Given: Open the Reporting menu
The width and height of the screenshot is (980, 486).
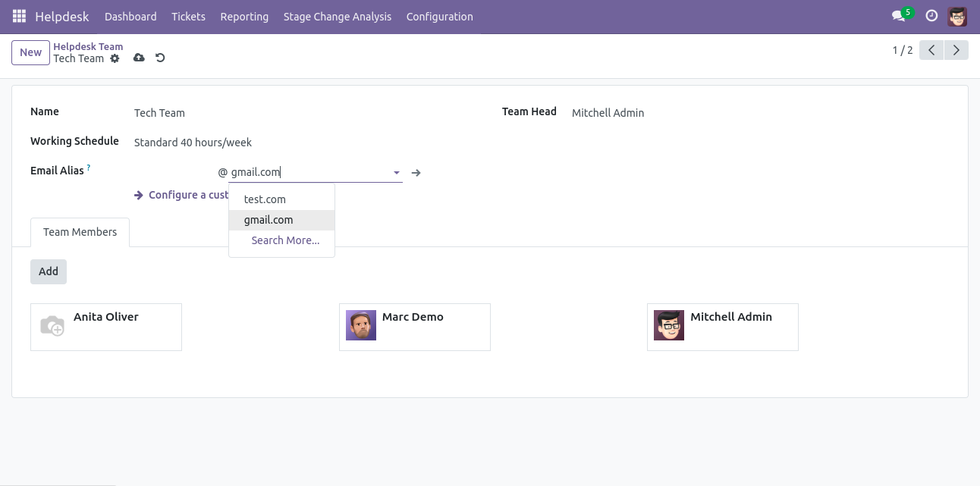Looking at the screenshot, I should pos(244,16).
